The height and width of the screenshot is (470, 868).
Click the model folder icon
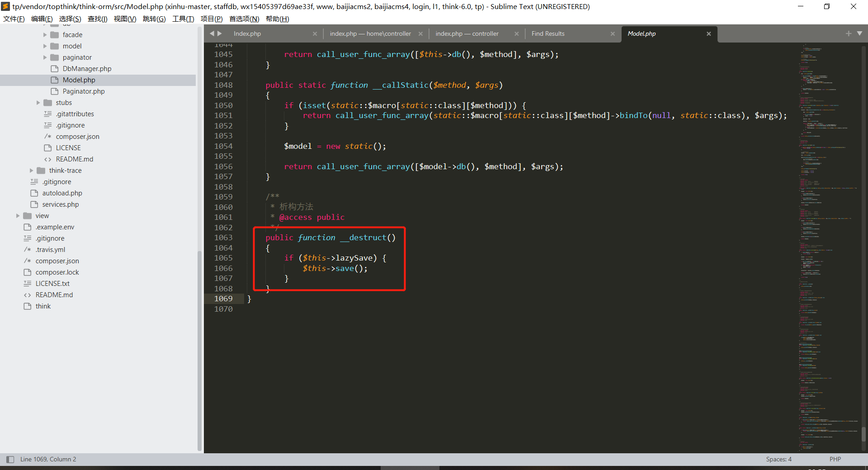(x=55, y=46)
